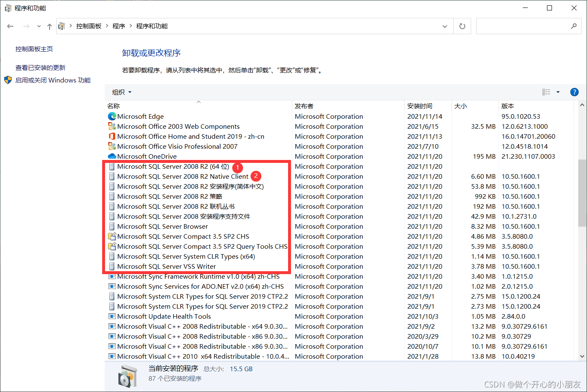Select Visual C++ 2008 x64 9.0.30729.6161 entry

point(202,326)
